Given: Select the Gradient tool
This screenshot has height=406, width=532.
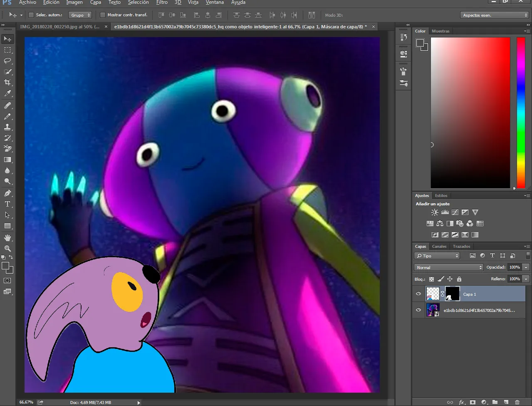Looking at the screenshot, I should tap(7, 159).
